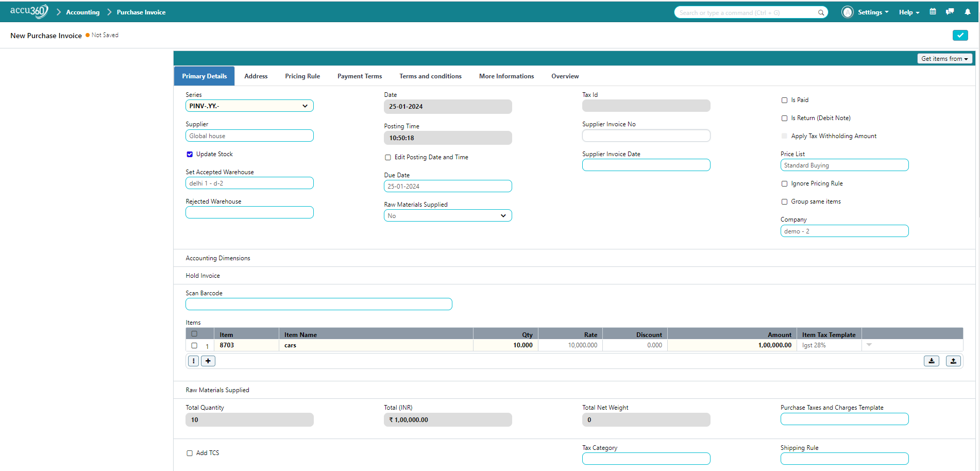The height and width of the screenshot is (471, 980).
Task: Click item code cell 8703
Action: (246, 345)
